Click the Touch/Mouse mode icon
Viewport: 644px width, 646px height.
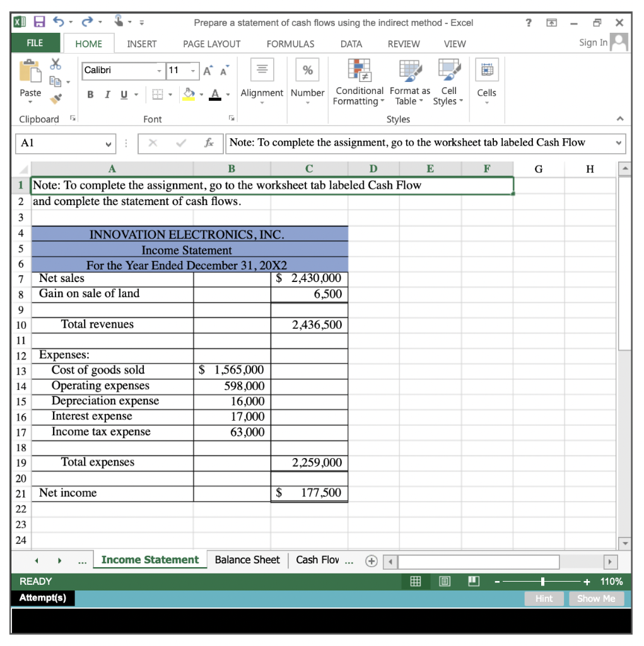(x=119, y=21)
